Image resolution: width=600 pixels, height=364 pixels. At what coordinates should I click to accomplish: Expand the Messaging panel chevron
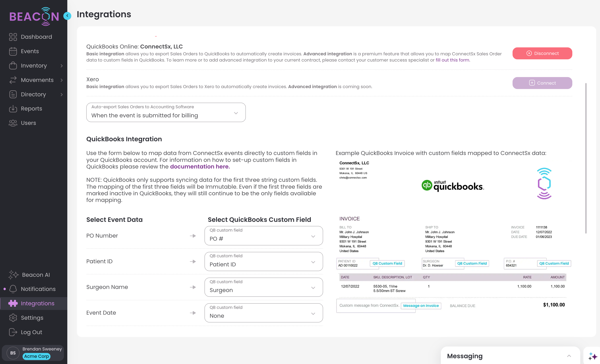(x=569, y=356)
